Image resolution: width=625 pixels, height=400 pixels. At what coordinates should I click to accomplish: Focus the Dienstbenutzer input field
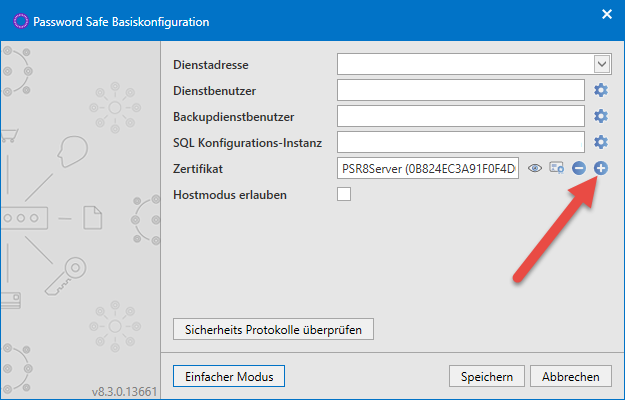click(461, 90)
